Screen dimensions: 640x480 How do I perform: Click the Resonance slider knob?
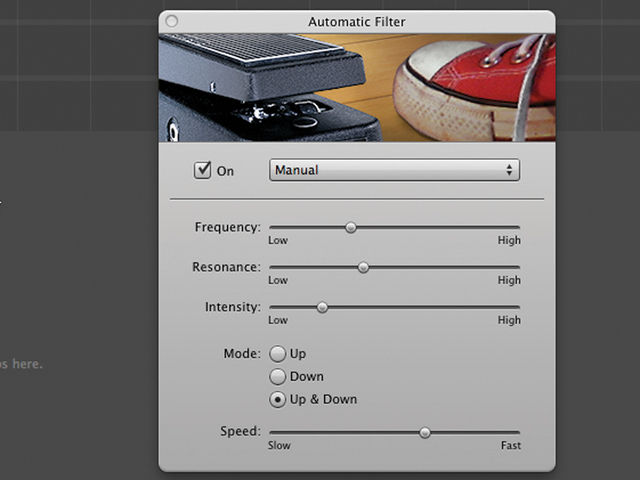click(363, 267)
